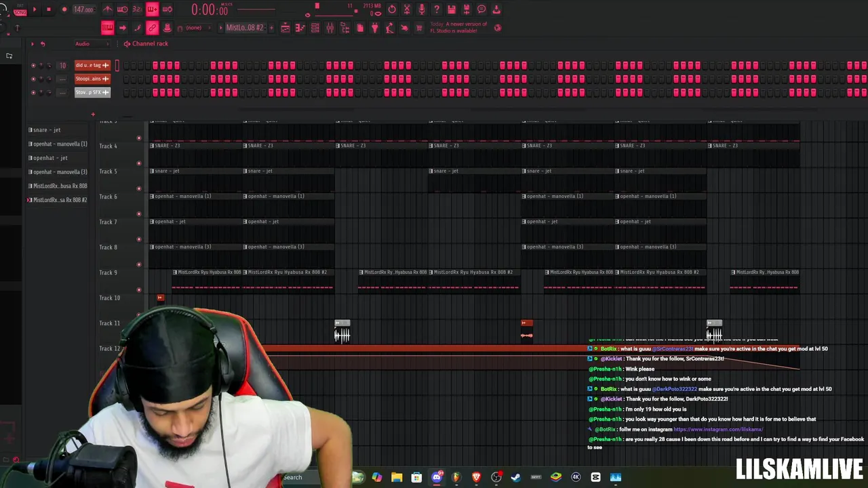Screen dimensions: 868x488
Task: Toggle the link chain icon in toolbar
Action: coord(153,28)
